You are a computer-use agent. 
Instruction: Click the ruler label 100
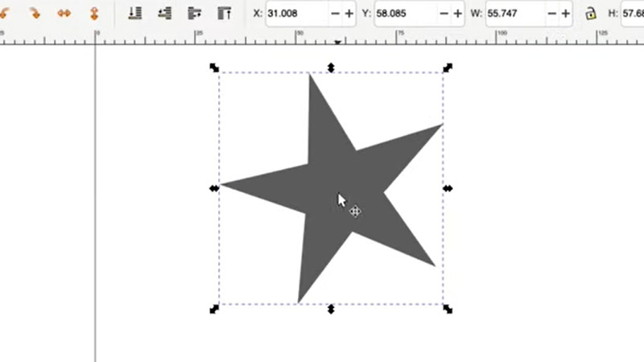coord(502,33)
